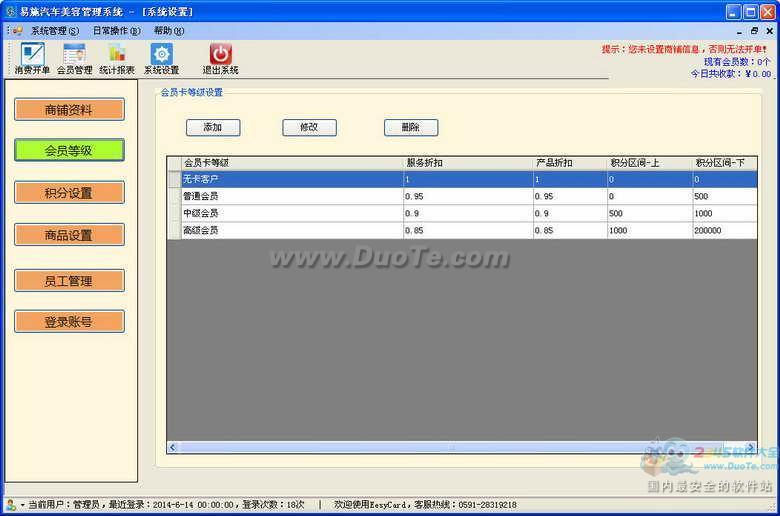Sort by the 服务折扣 column header

click(x=469, y=163)
